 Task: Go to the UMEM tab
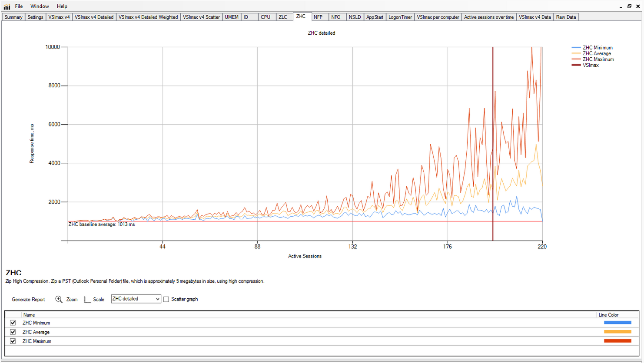click(232, 17)
